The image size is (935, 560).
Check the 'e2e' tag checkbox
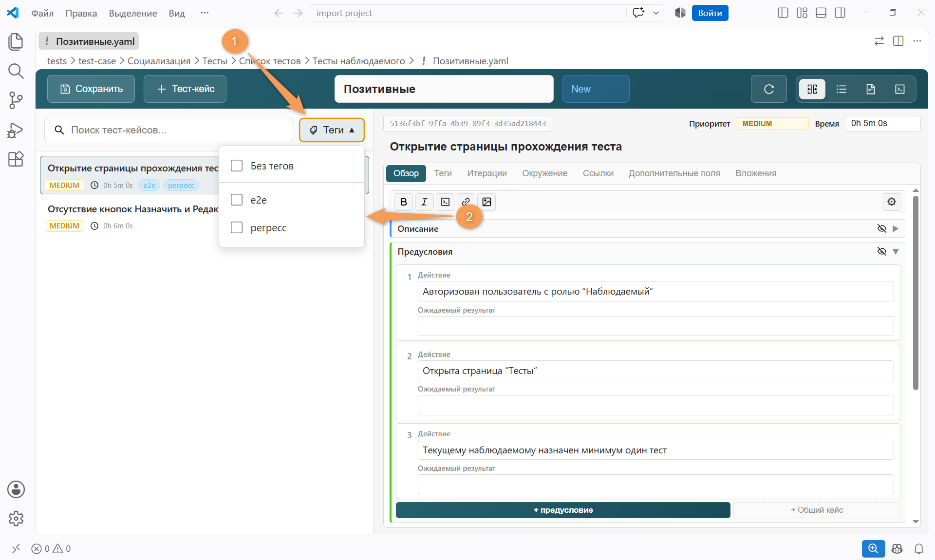[237, 200]
